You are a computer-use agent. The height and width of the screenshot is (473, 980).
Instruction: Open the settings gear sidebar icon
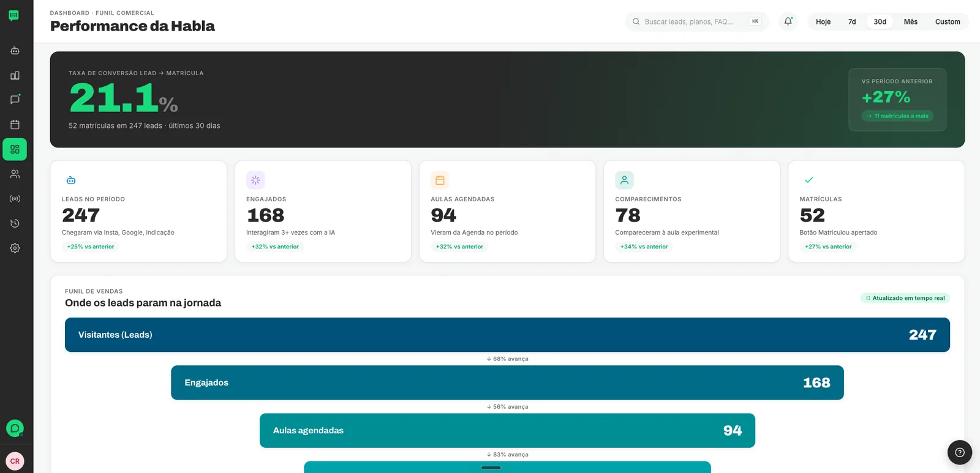click(15, 248)
